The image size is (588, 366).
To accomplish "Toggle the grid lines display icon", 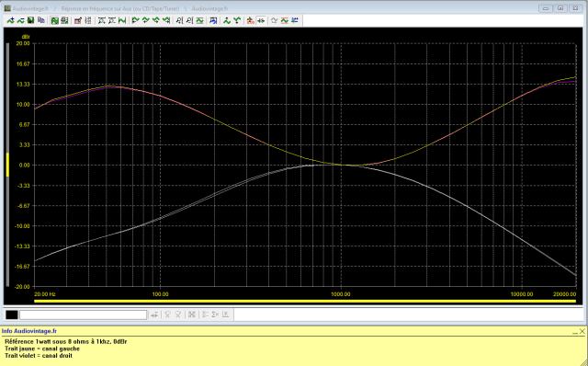I will point(88,20).
